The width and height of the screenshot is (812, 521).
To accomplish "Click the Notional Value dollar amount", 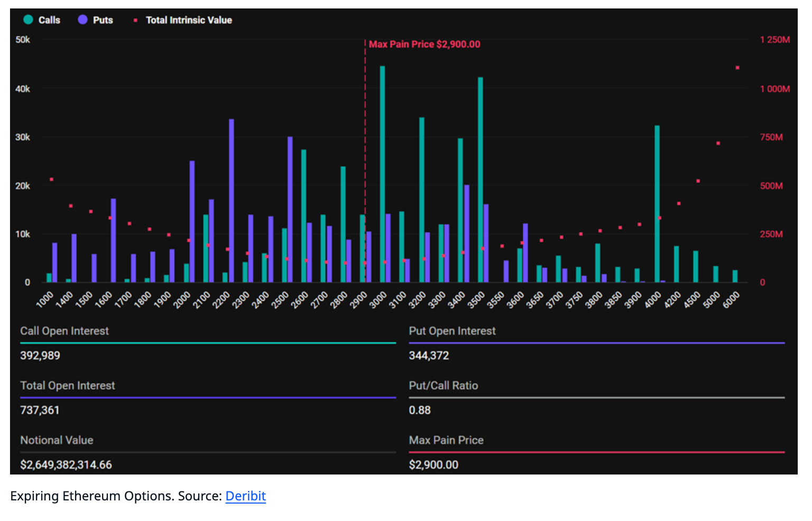I will coord(66,465).
